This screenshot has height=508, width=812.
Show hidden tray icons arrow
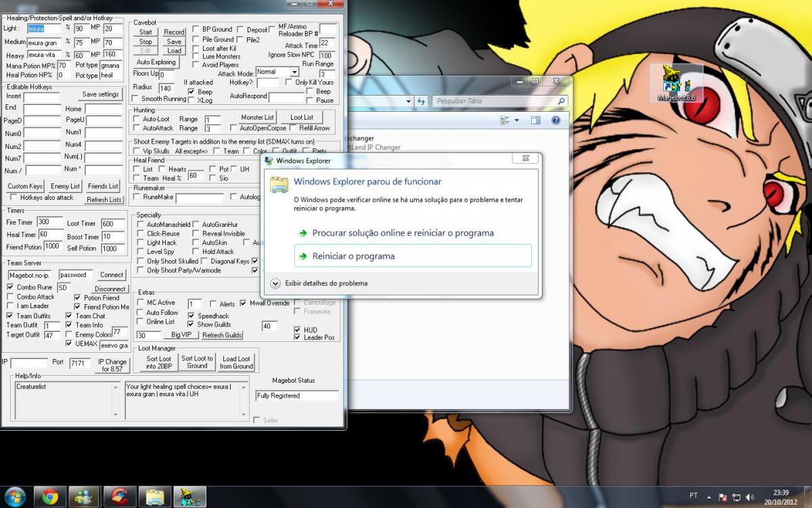click(710, 497)
